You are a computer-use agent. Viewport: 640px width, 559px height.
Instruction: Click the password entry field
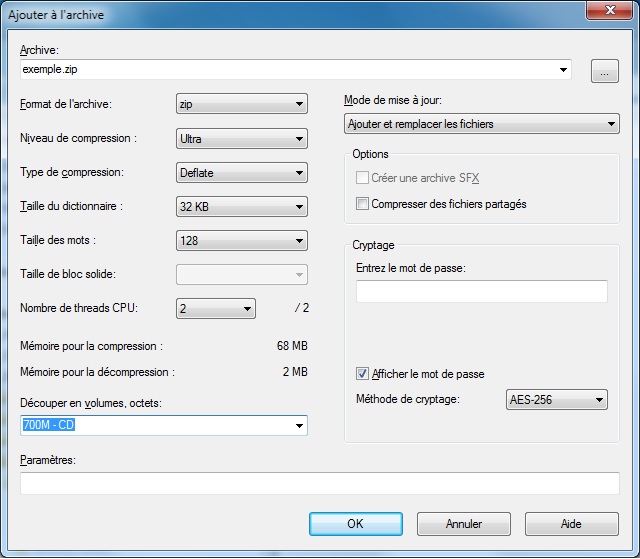pos(481,291)
